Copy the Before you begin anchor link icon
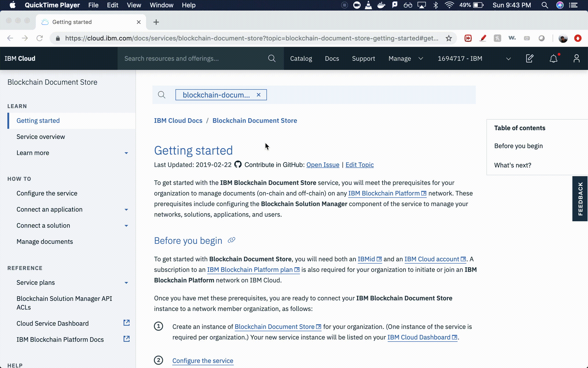The width and height of the screenshot is (588, 368). (x=232, y=240)
